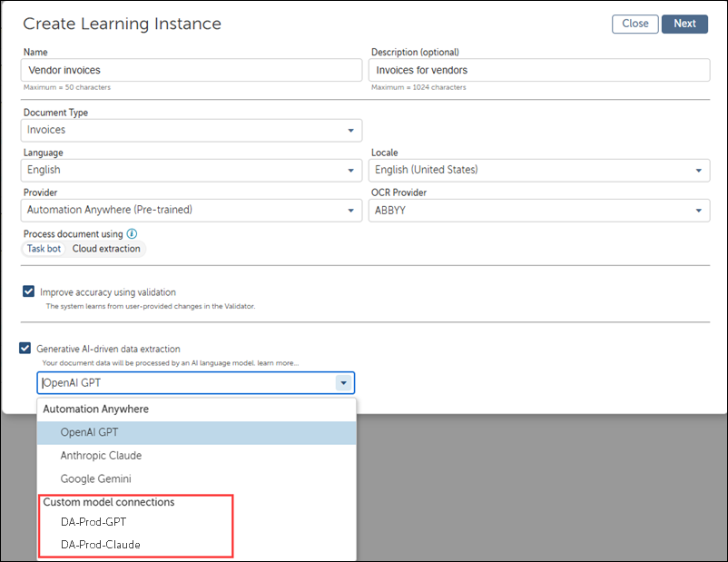Expand the Locale dropdown English (United States)
This screenshot has width=728, height=562.
click(x=539, y=170)
